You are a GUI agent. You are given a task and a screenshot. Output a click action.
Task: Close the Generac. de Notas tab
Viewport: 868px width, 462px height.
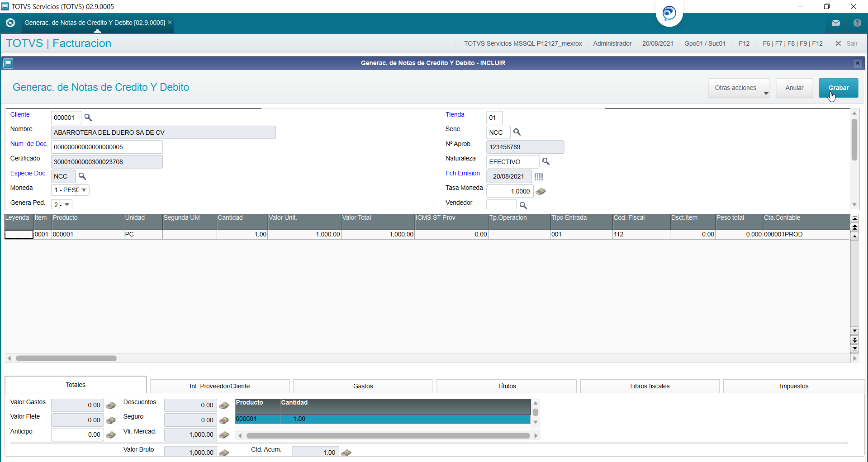tap(170, 22)
